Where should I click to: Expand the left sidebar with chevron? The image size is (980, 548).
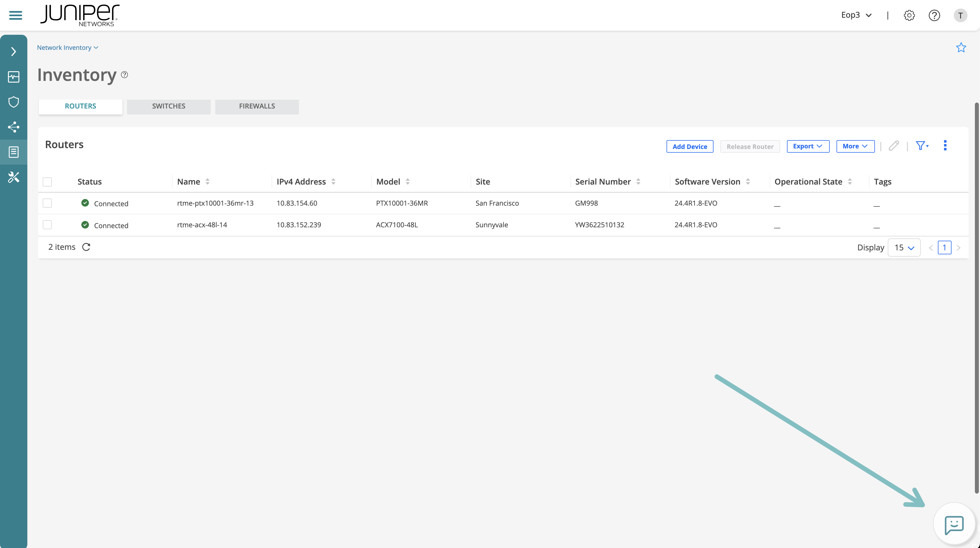(x=14, y=51)
